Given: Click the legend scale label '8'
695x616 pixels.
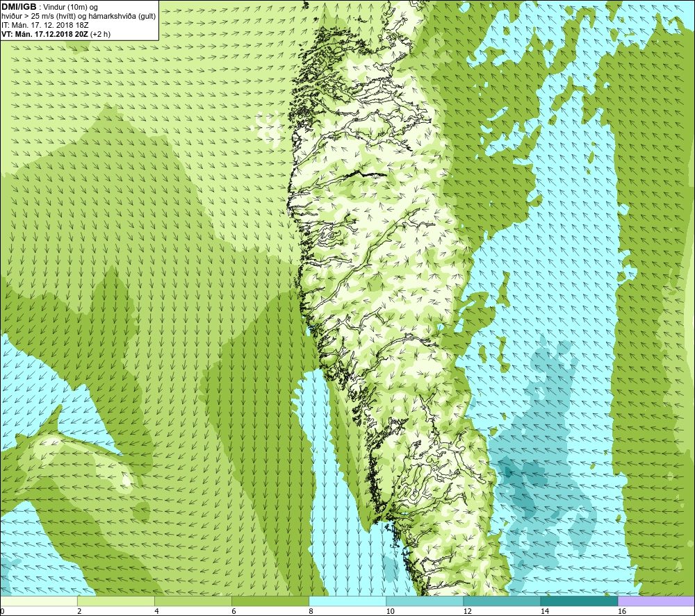Looking at the screenshot, I should click(311, 611).
